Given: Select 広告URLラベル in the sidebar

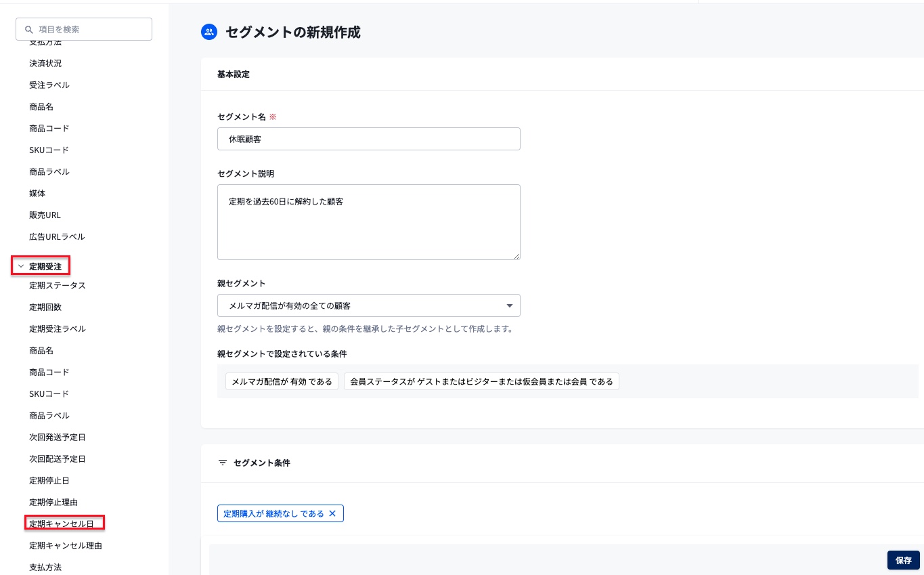Looking at the screenshot, I should (57, 237).
